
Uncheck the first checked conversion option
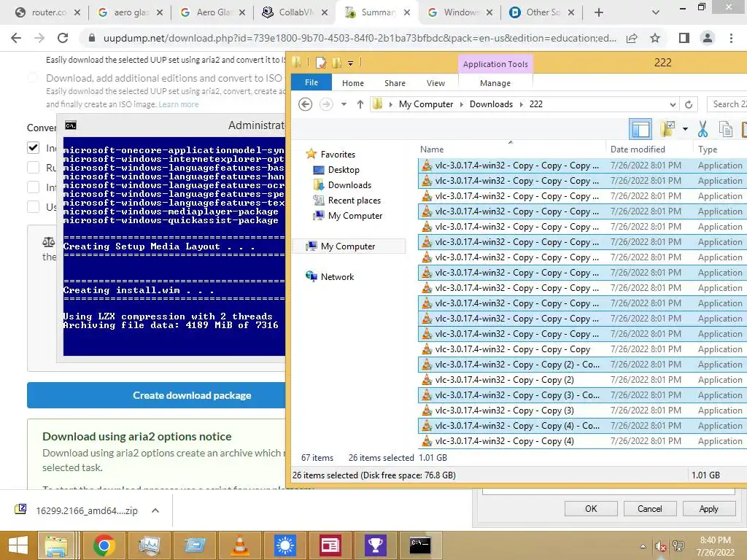(x=33, y=147)
